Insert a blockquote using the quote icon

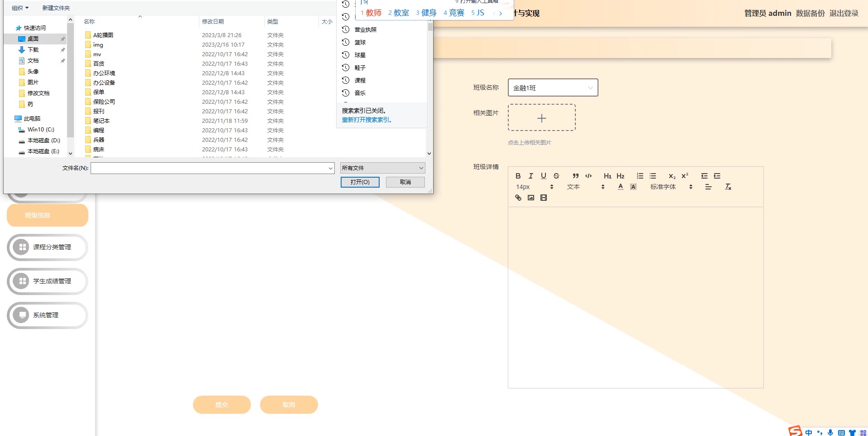[x=575, y=176]
